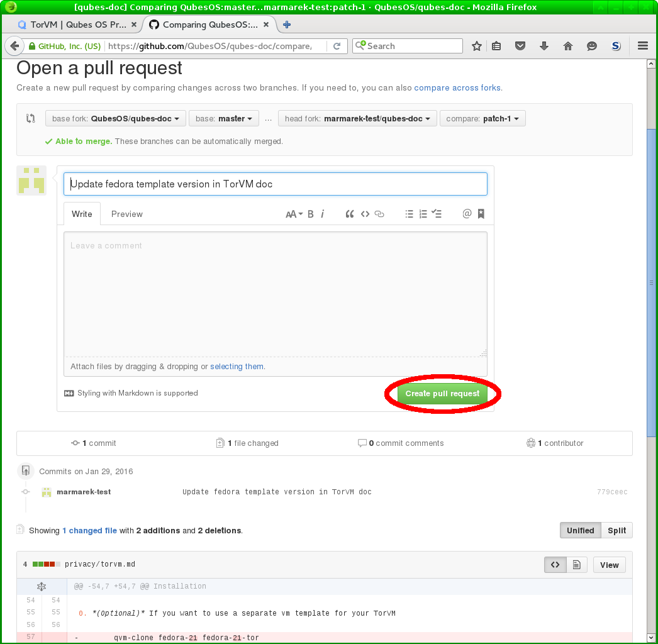
Task: Select the Unified diff view
Action: click(580, 530)
